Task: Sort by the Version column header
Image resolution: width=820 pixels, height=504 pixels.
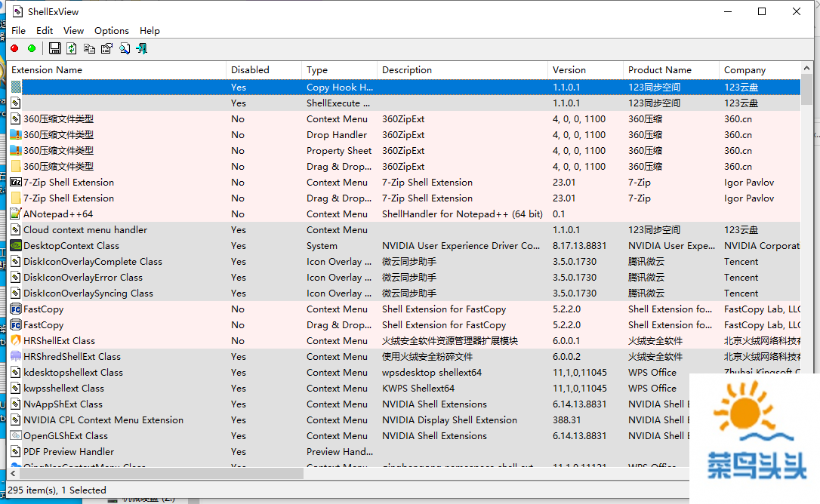Action: pyautogui.click(x=585, y=70)
